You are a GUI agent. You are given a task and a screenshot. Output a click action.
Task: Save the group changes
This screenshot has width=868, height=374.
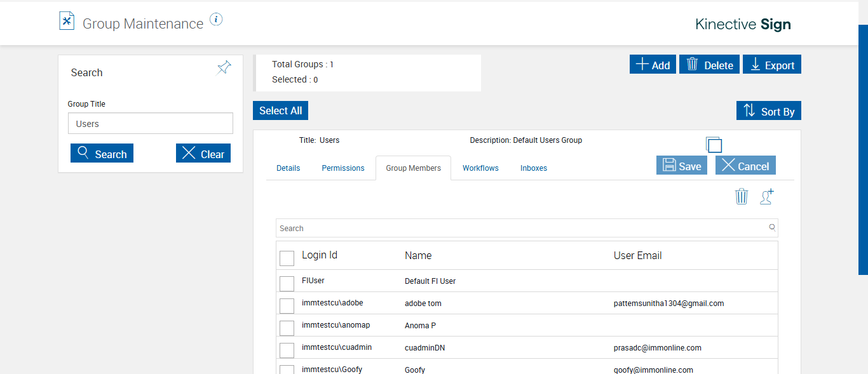(x=682, y=165)
